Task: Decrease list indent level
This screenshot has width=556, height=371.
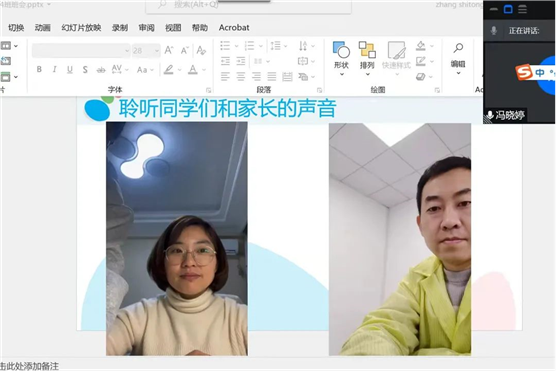Action: click(x=225, y=61)
